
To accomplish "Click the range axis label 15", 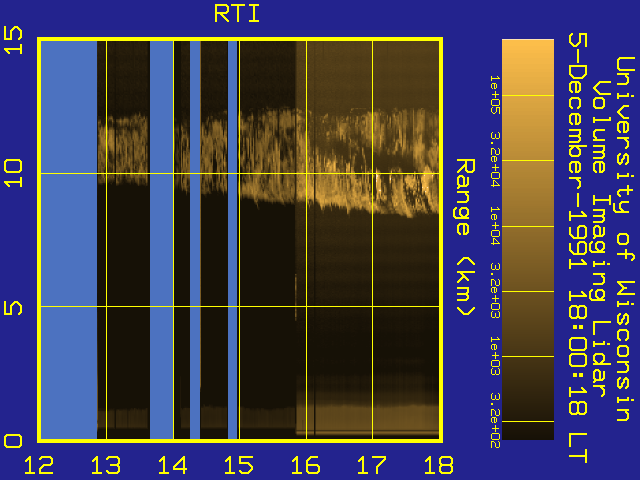I will pyautogui.click(x=13, y=40).
